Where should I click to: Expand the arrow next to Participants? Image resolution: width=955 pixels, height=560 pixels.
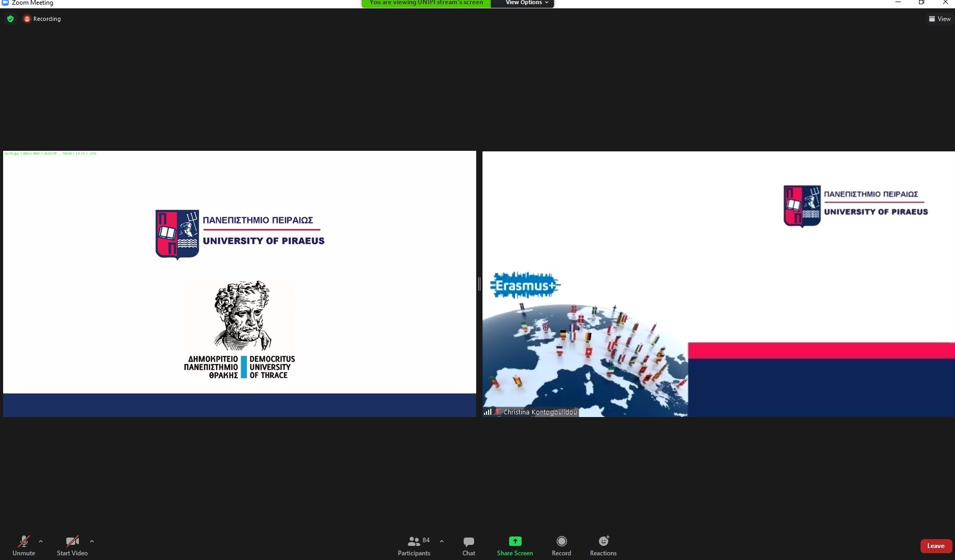click(442, 541)
